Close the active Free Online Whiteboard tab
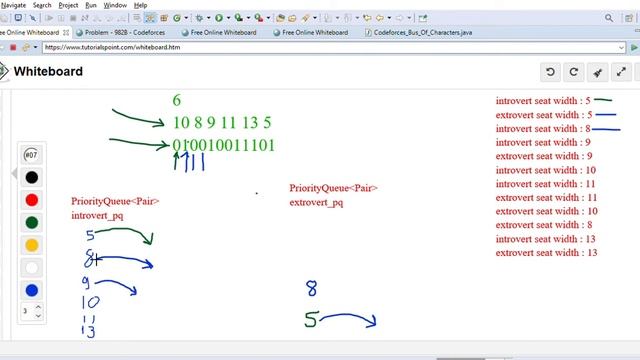 (66, 32)
